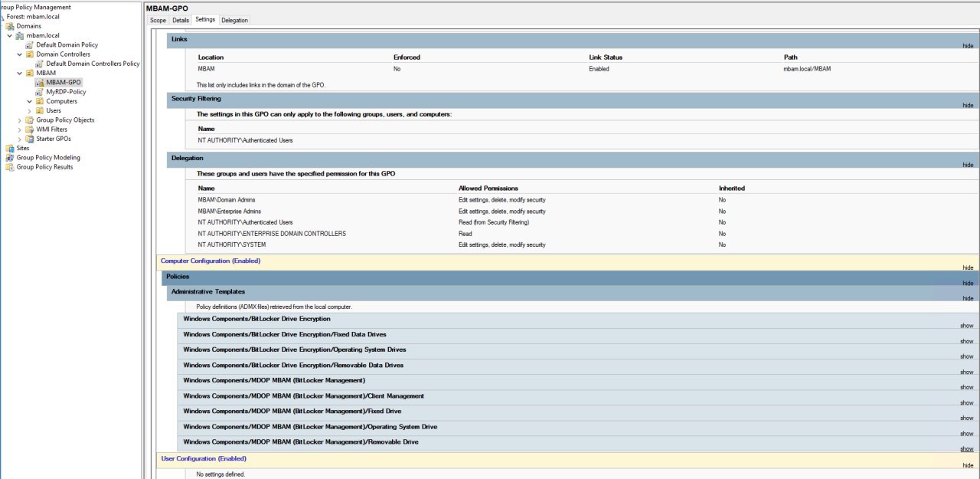Click the mbam.local/MBAM path value
Viewport: 980px width, 479px height.
click(x=807, y=69)
